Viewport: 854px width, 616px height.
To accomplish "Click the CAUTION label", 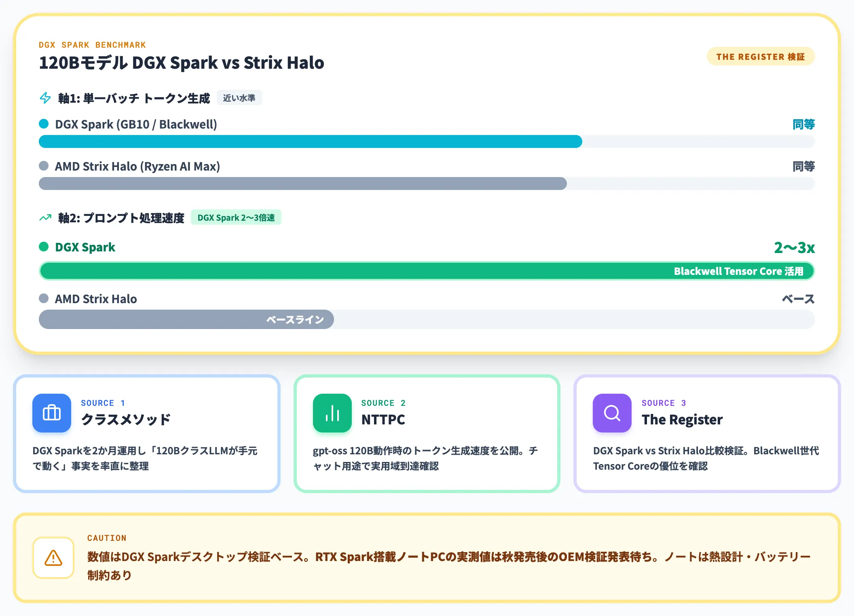I will click(x=107, y=538).
